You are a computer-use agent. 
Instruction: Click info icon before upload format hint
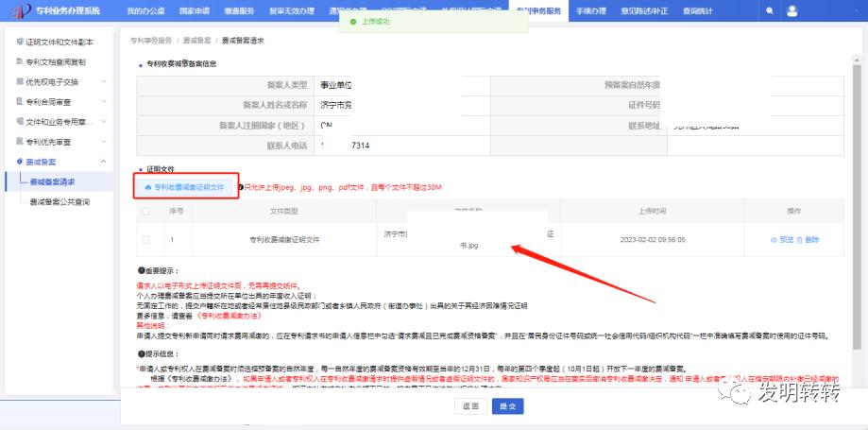(240, 188)
